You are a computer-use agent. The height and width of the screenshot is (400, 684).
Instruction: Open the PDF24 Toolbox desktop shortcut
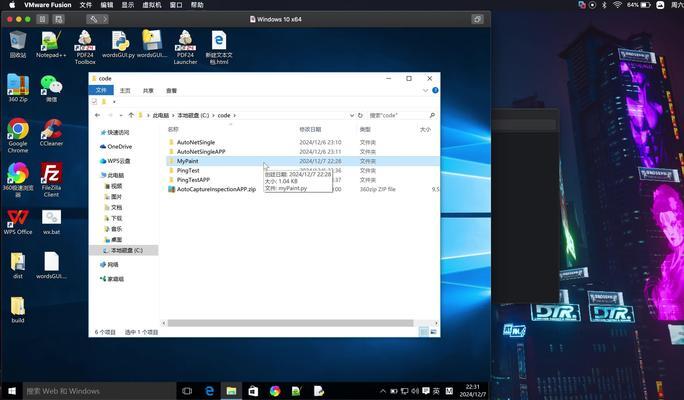coord(85,42)
